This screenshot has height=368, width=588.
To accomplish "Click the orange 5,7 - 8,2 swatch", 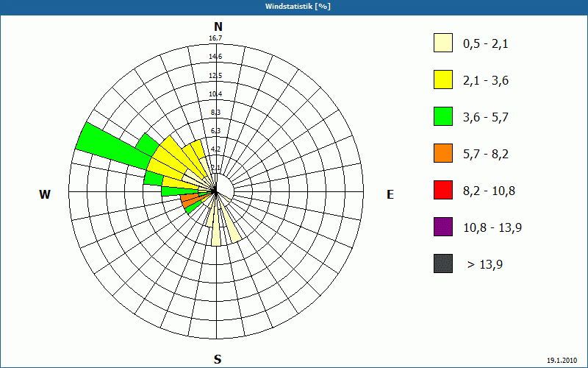I will 443,153.
